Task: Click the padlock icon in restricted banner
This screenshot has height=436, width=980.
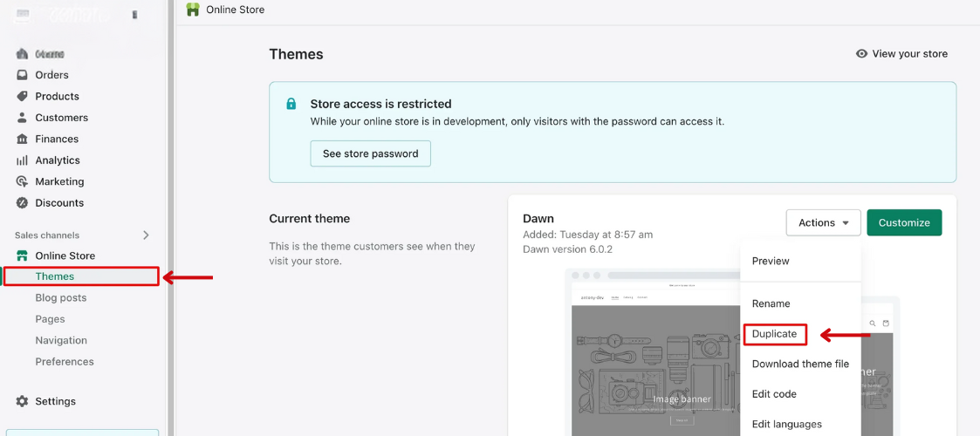Action: pyautogui.click(x=291, y=104)
